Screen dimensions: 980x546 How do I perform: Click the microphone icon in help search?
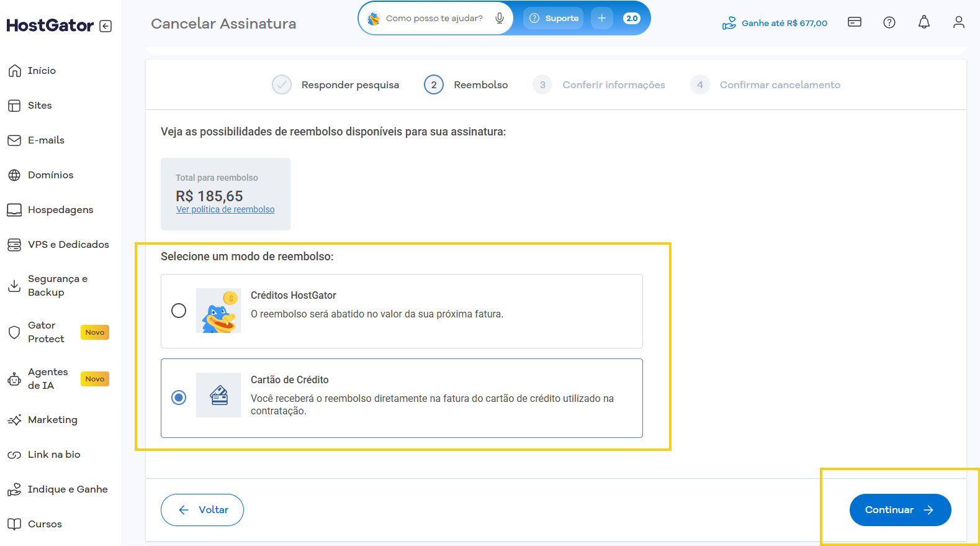[x=500, y=18]
